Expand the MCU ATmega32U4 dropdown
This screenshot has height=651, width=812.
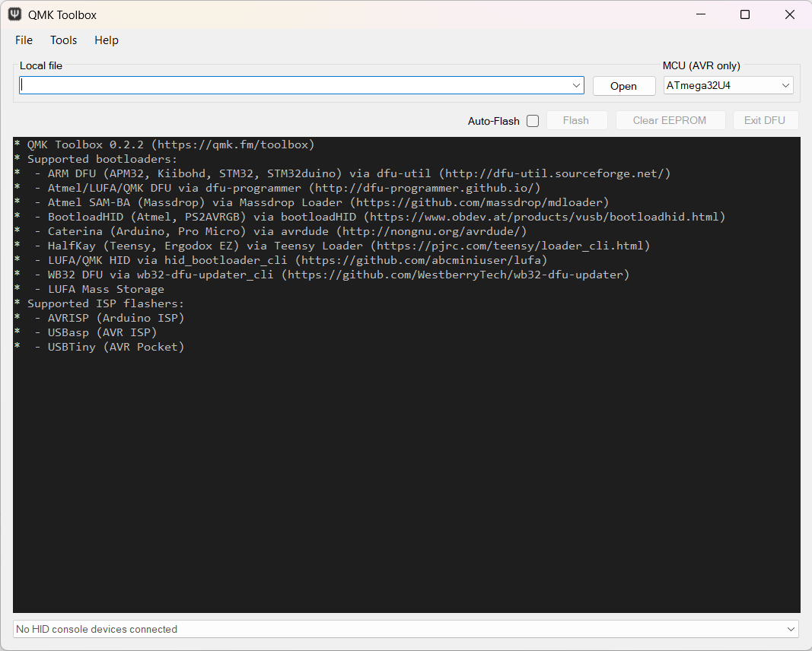(728, 85)
